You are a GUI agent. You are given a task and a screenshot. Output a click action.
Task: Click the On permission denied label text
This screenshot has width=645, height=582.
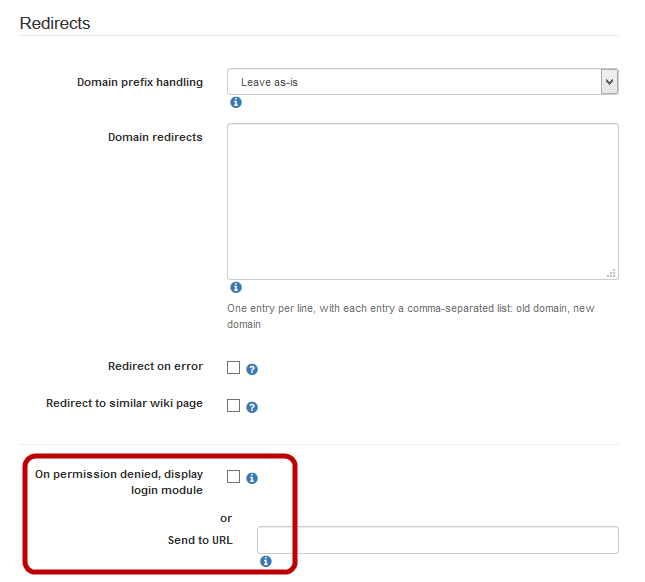(119, 482)
